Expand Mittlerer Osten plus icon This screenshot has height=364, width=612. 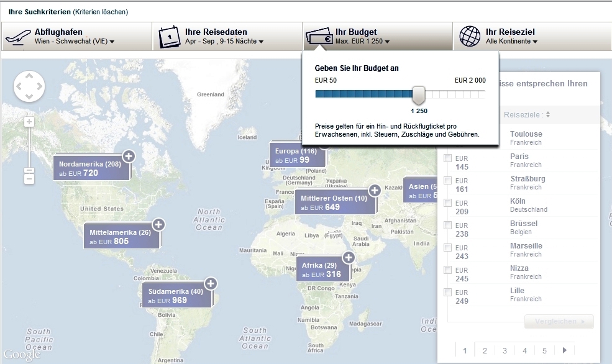tap(375, 191)
